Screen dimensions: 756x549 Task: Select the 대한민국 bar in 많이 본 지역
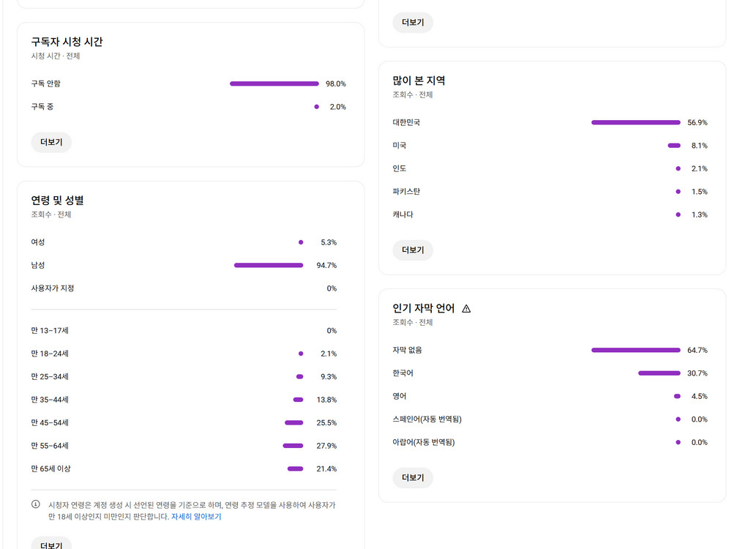tap(635, 122)
